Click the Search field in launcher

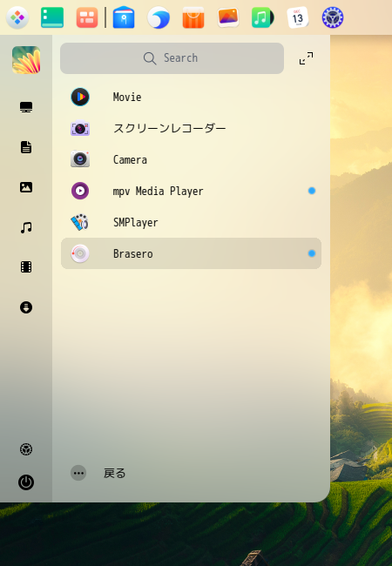coord(172,58)
